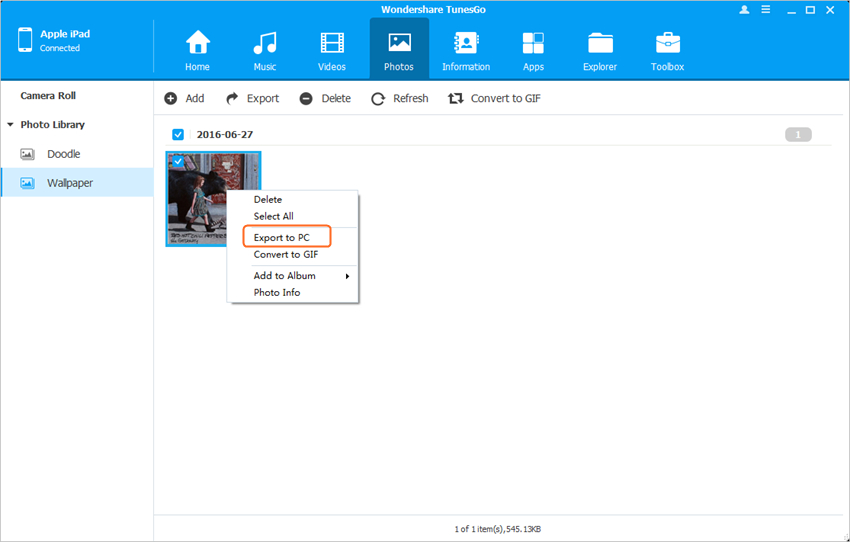Image resolution: width=850 pixels, height=542 pixels.
Task: Click the user account icon in title bar
Action: click(x=744, y=9)
